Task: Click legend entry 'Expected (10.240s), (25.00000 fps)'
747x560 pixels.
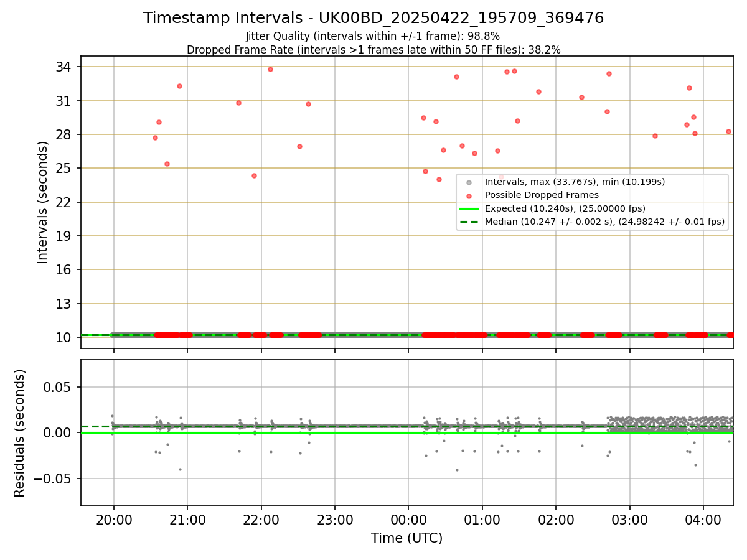Action: point(565,208)
